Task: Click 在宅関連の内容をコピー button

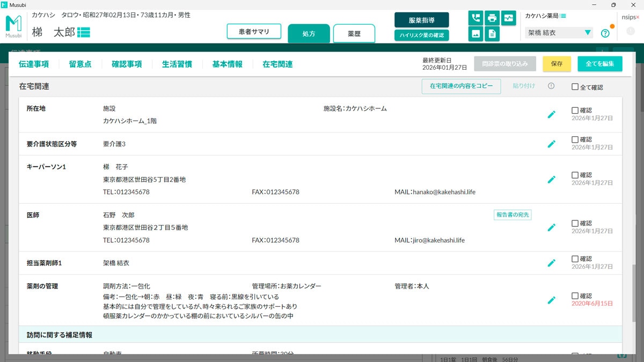Action: point(461,86)
